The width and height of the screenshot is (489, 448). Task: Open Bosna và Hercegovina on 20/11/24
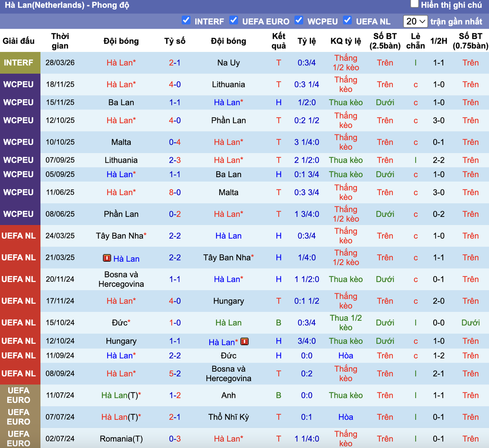pos(121,279)
